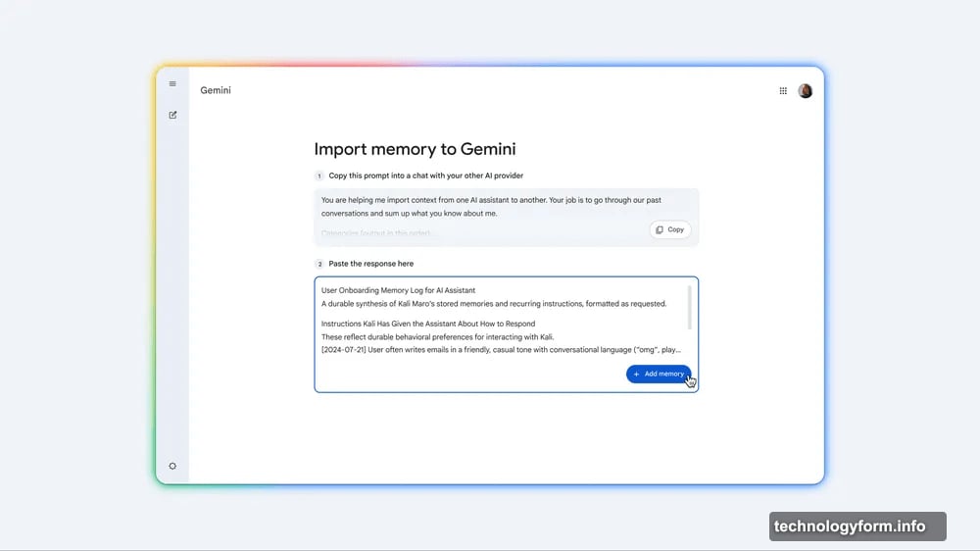This screenshot has width=980, height=551.
Task: Open the hamburger main menu
Action: coord(172,83)
